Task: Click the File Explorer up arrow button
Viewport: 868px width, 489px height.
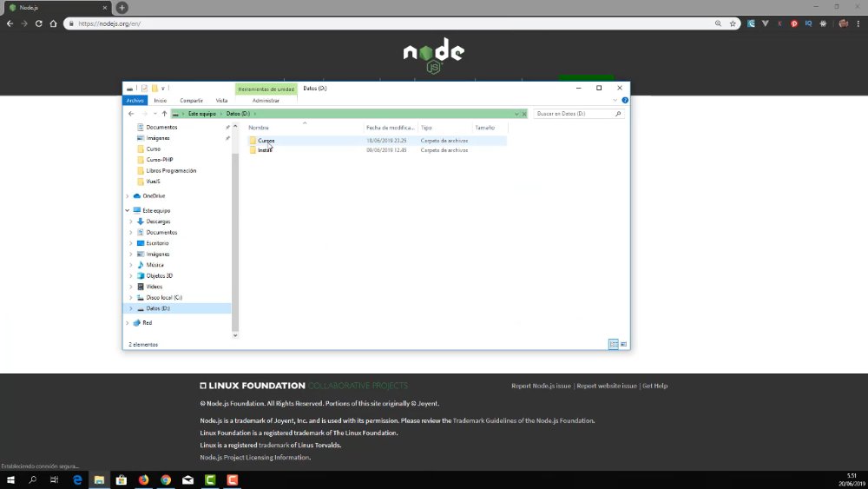Action: [x=164, y=114]
